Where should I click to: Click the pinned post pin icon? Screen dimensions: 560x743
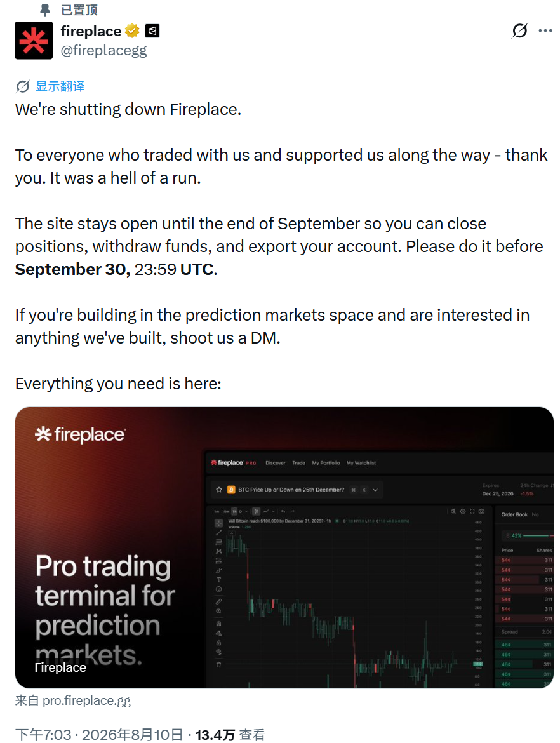(x=45, y=10)
